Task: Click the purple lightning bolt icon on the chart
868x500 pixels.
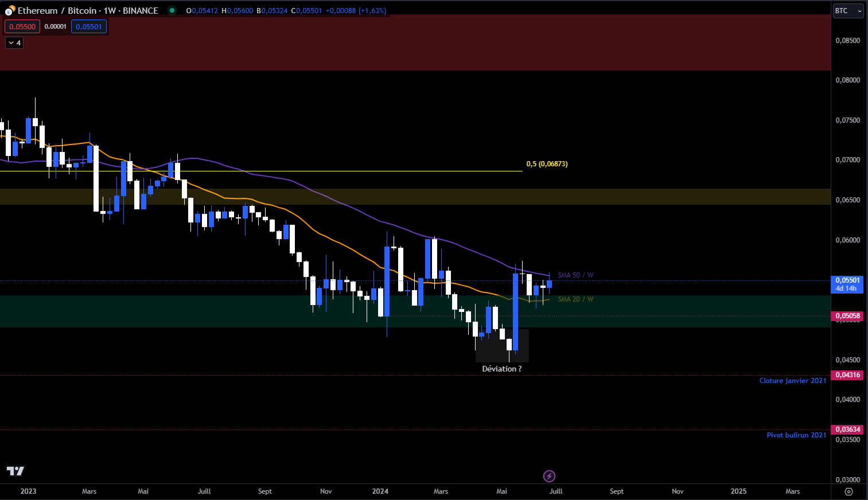Action: (549, 476)
